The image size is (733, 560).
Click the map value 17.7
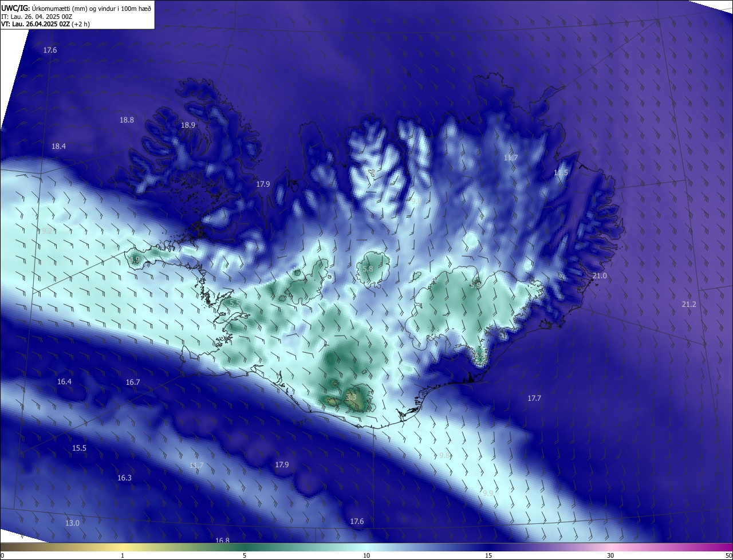[x=534, y=398]
